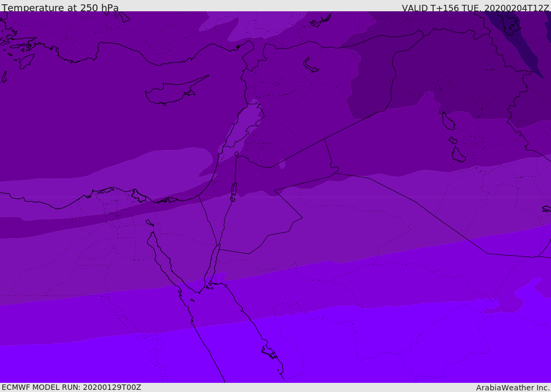Click the 'Temperature at 250 hPa' title
Image resolution: width=551 pixels, height=392 pixels.
60,8
